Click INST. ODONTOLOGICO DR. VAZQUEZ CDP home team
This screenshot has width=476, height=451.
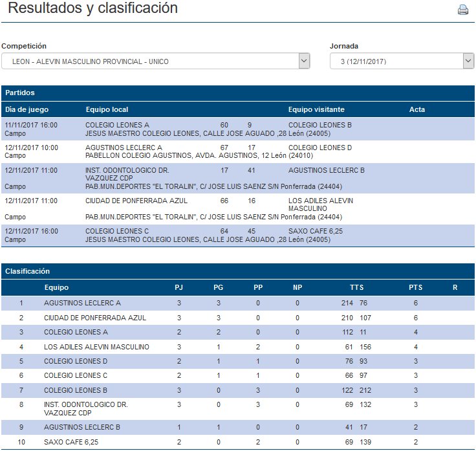point(127,174)
